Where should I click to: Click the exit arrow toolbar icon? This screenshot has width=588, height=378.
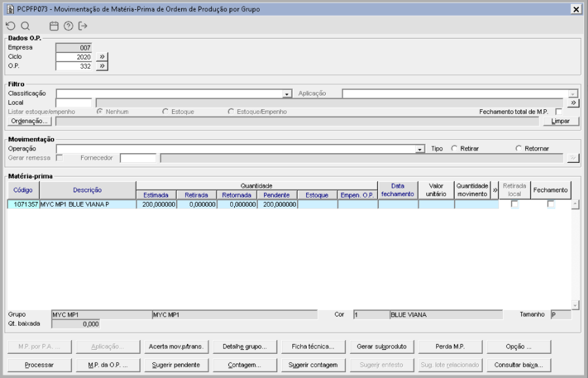[x=82, y=26]
